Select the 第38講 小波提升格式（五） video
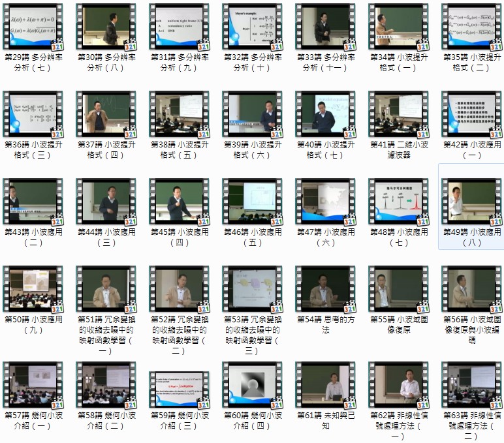Viewport: 504px width, 443px height. pyautogui.click(x=179, y=114)
